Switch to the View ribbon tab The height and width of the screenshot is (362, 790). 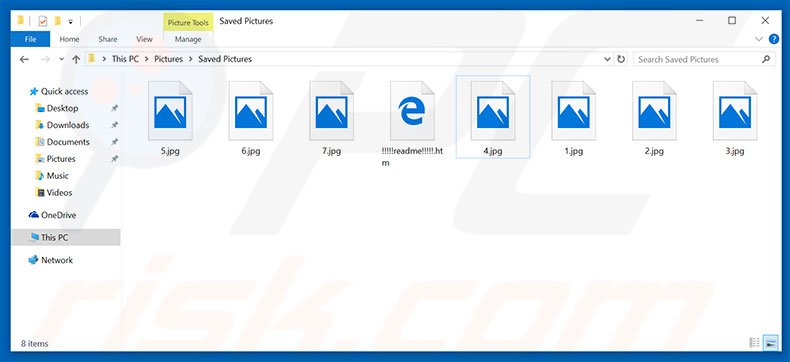(x=144, y=39)
